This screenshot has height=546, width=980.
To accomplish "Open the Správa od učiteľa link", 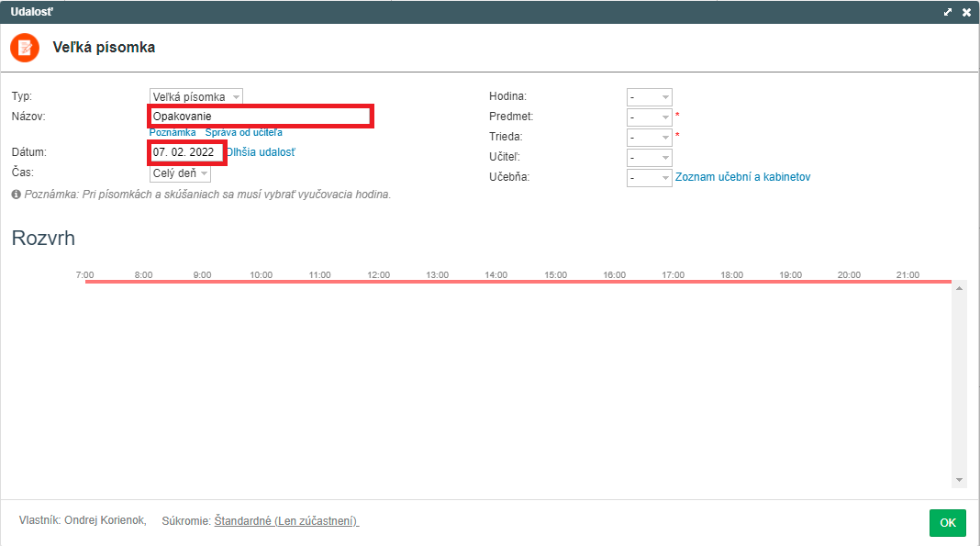I will tap(244, 132).
